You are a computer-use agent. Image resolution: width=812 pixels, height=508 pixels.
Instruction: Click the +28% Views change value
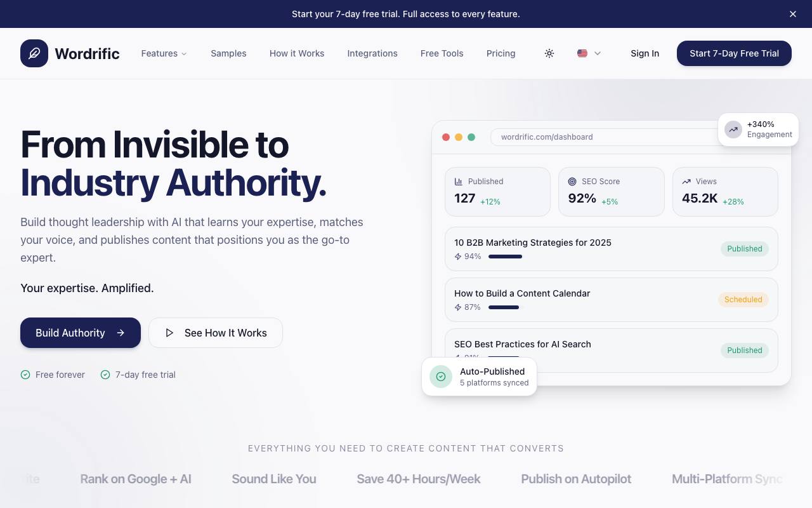tap(733, 202)
